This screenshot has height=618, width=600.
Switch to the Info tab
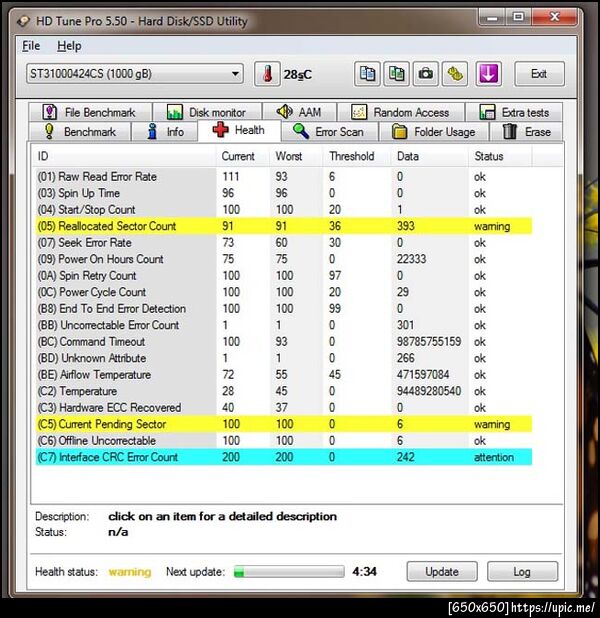[164, 131]
